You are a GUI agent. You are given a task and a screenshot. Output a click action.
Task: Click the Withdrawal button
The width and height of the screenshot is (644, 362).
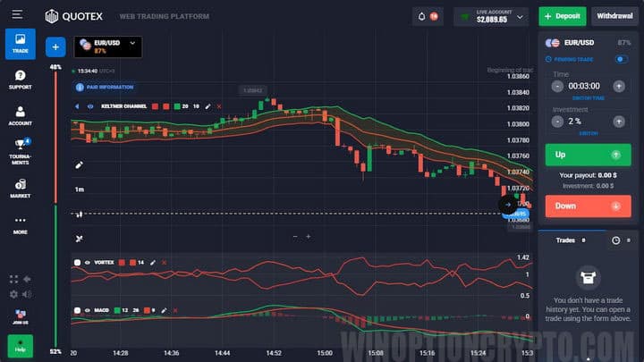pyautogui.click(x=614, y=16)
